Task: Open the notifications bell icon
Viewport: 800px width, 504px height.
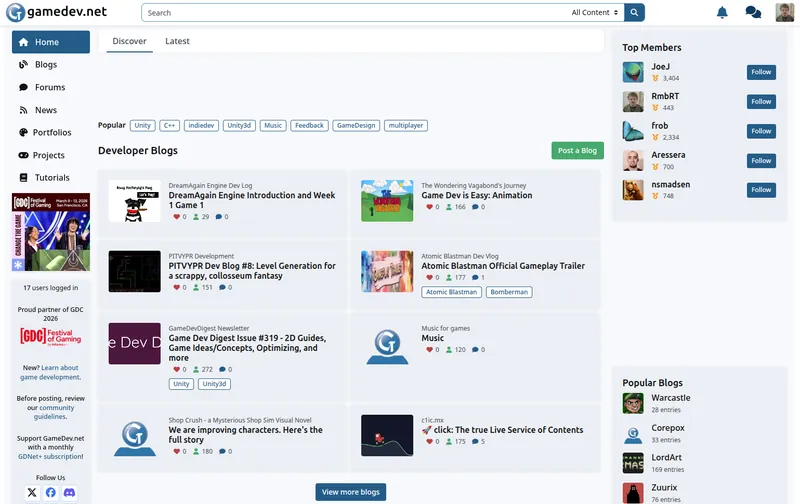Action: [x=722, y=12]
